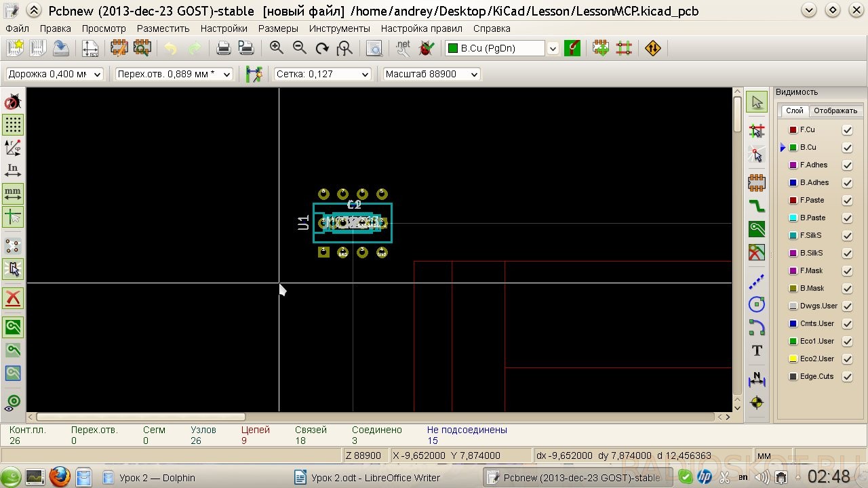Click the undo arrow icon
Viewport: 868px width, 488px height.
(x=170, y=48)
